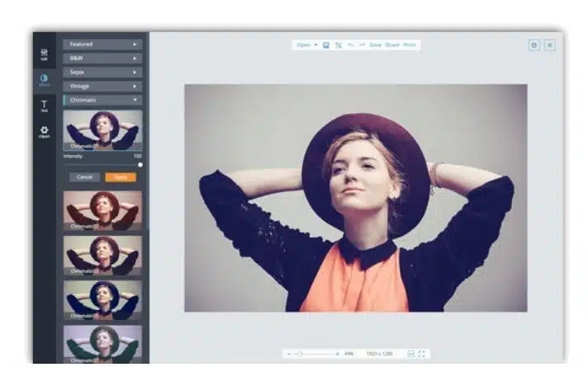Image resolution: width=588 pixels, height=367 pixels.
Task: Collapse the Chromatic effects category
Action: coord(102,100)
